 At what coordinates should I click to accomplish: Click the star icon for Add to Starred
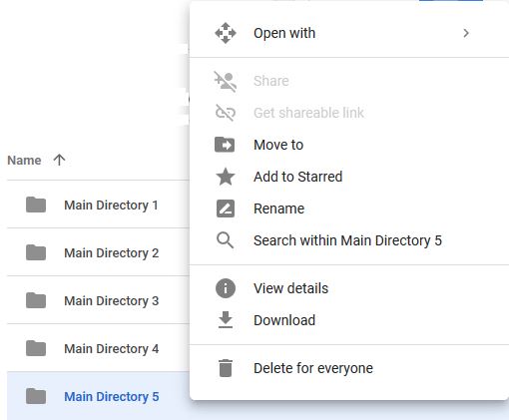tap(226, 177)
